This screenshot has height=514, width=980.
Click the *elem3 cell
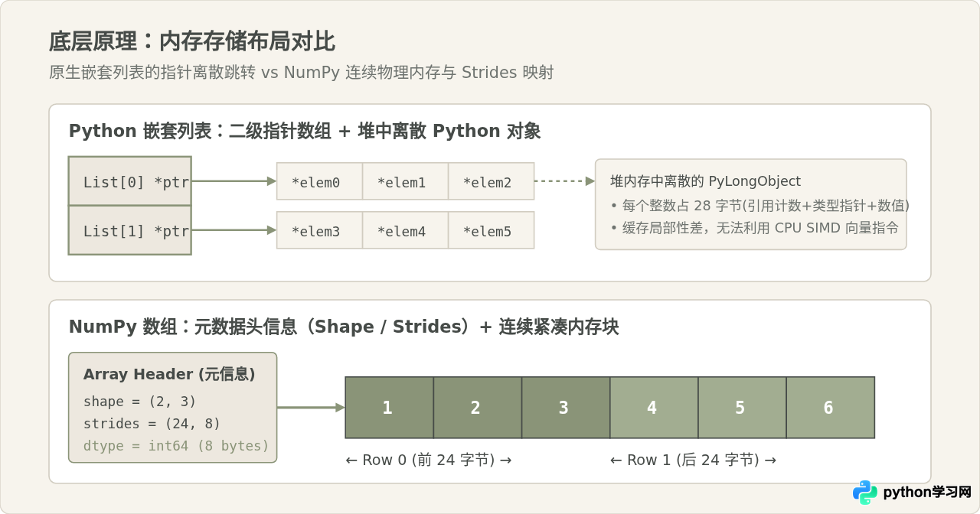(319, 230)
